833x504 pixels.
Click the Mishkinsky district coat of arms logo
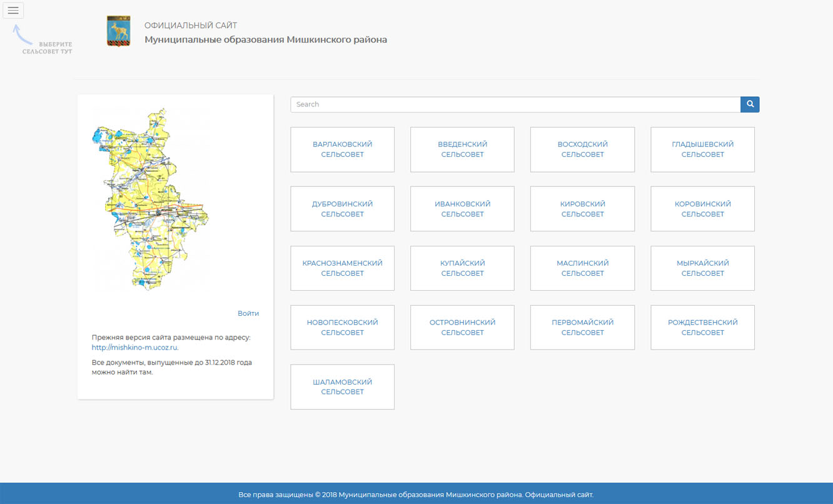[x=119, y=31]
